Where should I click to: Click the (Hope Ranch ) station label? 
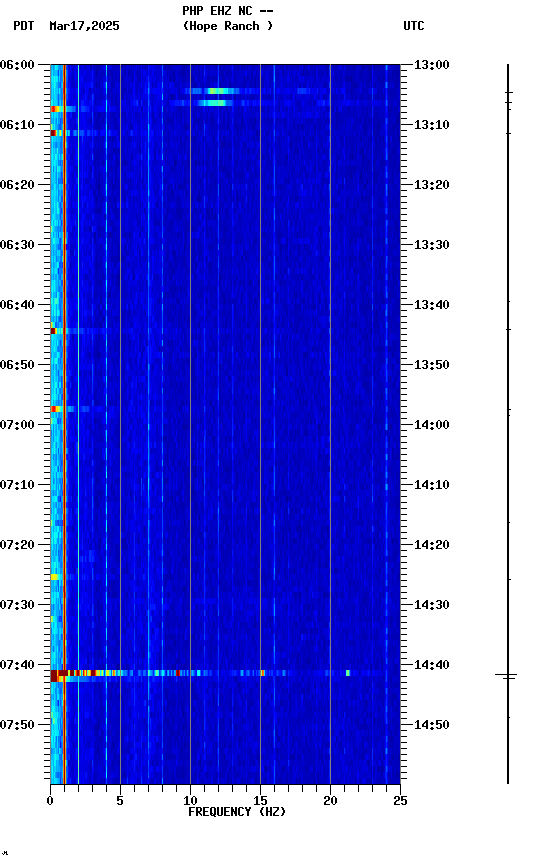pos(228,25)
